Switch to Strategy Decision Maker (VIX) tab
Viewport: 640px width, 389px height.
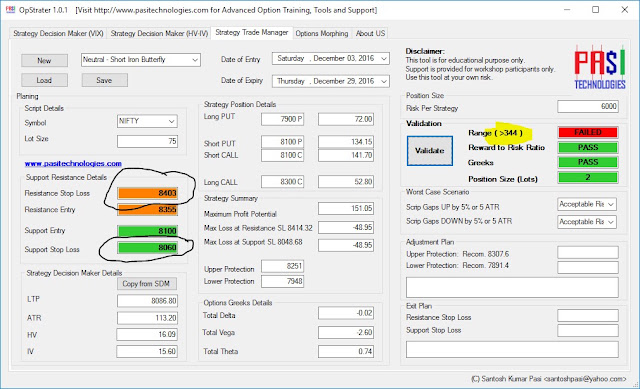click(x=58, y=33)
